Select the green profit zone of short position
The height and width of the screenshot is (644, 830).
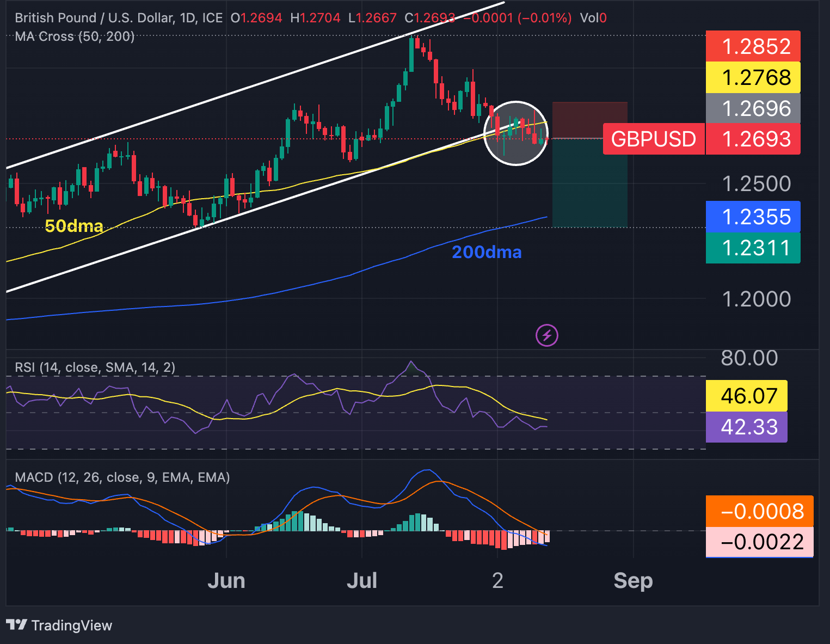590,183
